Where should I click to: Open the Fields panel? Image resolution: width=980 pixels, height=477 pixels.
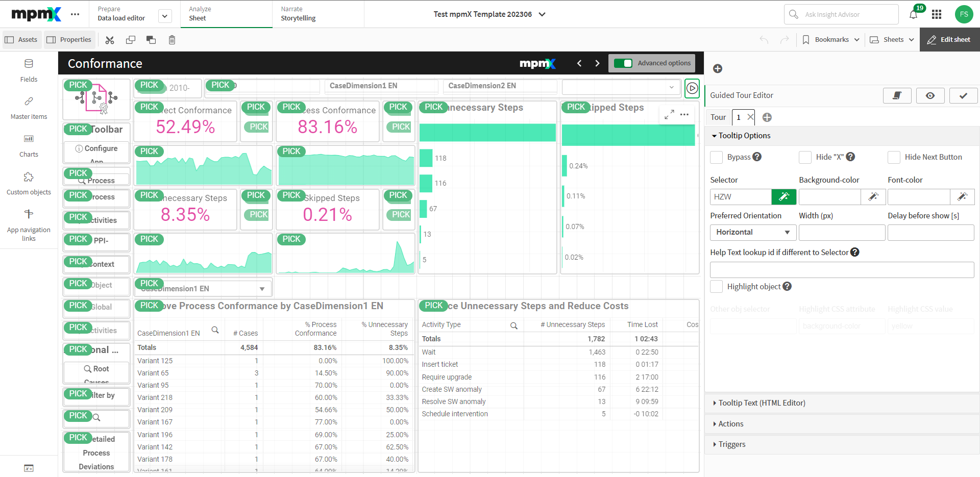tap(29, 70)
